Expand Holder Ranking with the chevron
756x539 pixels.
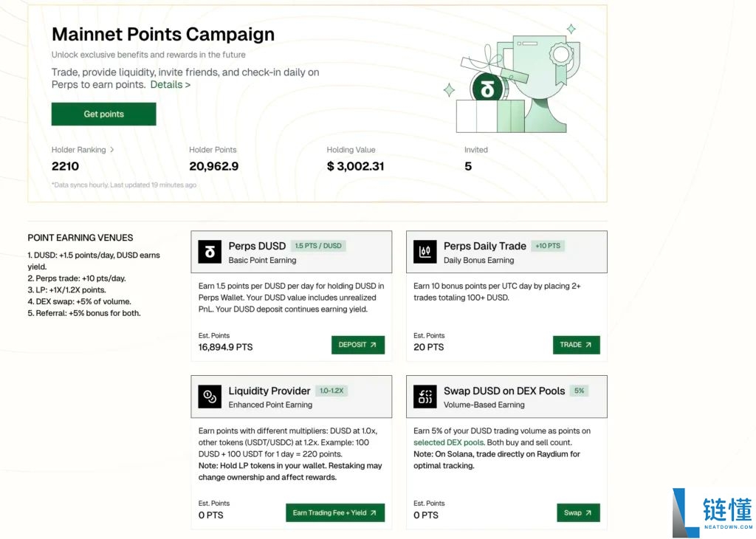coord(112,150)
